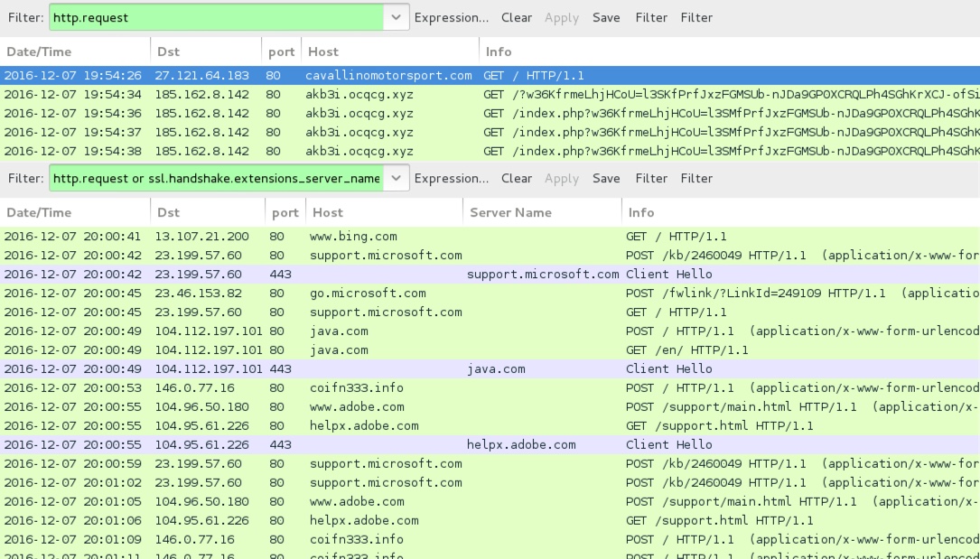The height and width of the screenshot is (559, 980).
Task: Save the http.request-only display filter
Action: 606,17
